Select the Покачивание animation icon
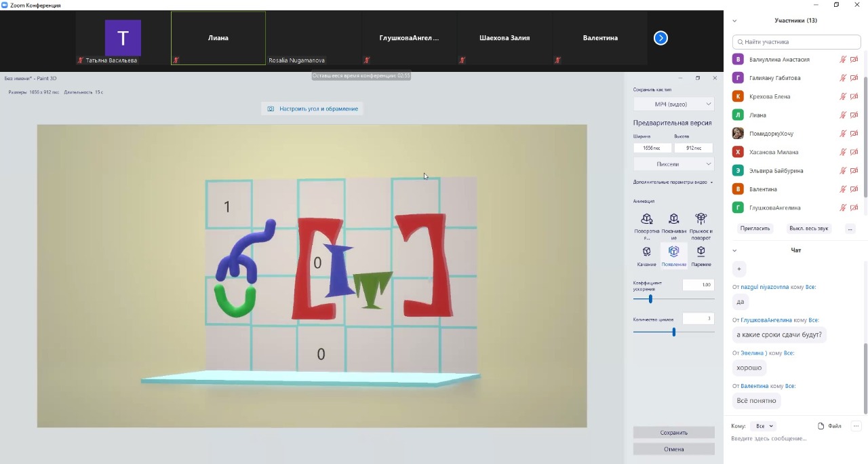 click(673, 218)
